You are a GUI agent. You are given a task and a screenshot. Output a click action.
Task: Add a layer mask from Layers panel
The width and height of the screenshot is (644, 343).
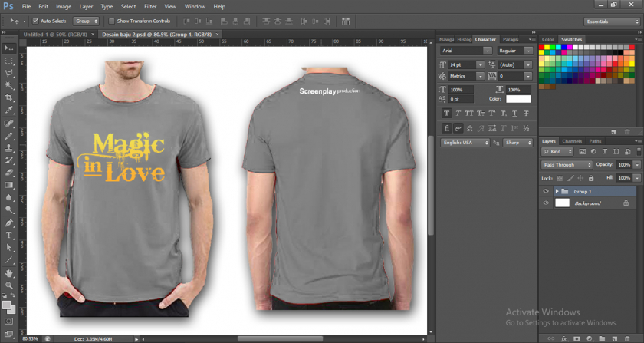pos(577,338)
